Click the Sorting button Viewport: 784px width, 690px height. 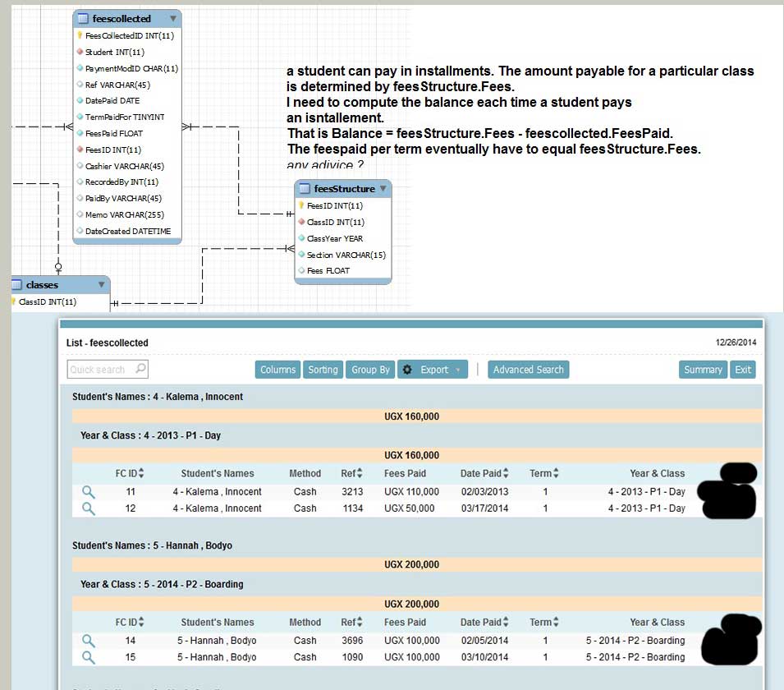pyautogui.click(x=323, y=370)
